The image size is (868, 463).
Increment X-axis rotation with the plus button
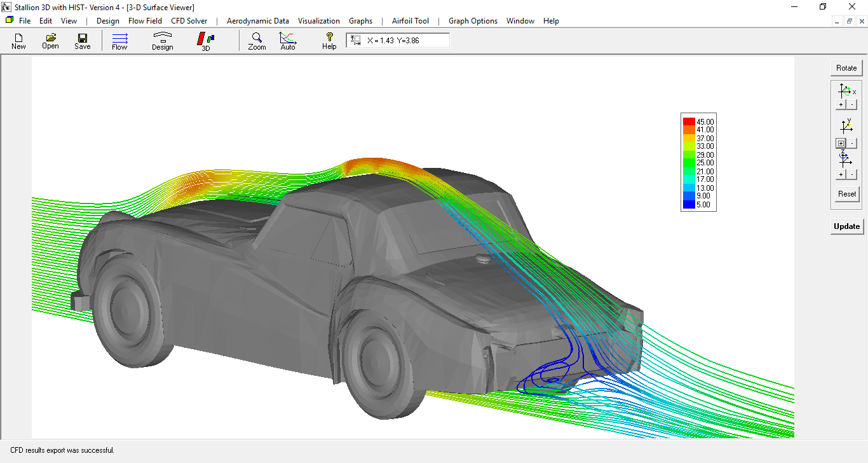[840, 104]
